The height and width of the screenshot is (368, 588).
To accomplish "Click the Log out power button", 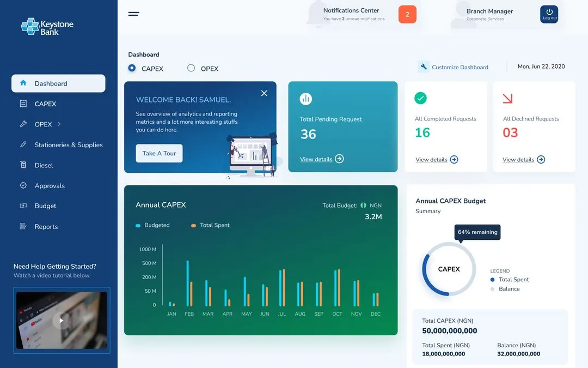I will pos(549,14).
